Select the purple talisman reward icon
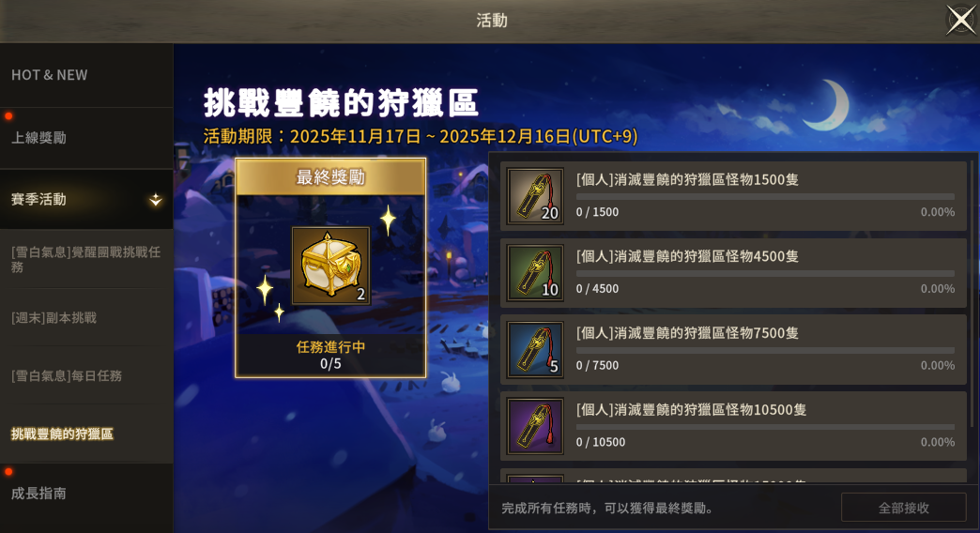 click(535, 427)
